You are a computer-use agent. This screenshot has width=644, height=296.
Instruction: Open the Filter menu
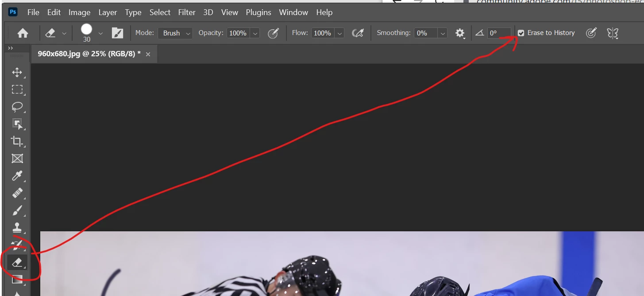[187, 12]
